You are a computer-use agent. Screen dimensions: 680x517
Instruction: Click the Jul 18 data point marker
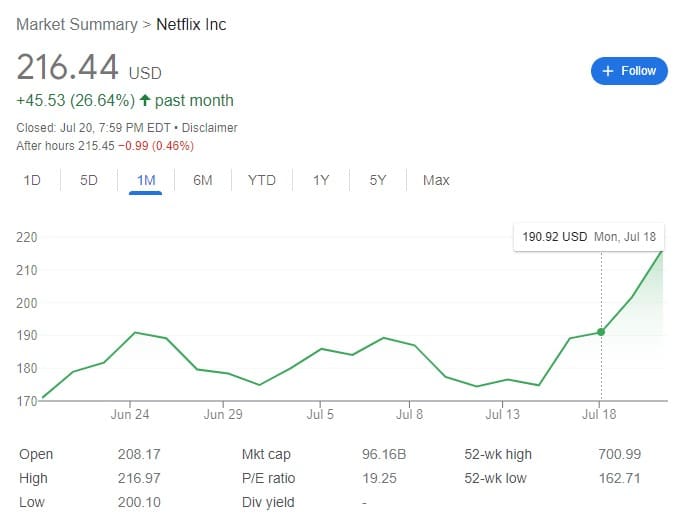pyautogui.click(x=601, y=332)
